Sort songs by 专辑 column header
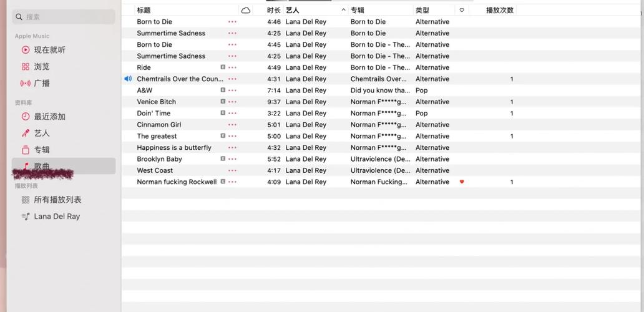The width and height of the screenshot is (644, 312). [x=358, y=10]
